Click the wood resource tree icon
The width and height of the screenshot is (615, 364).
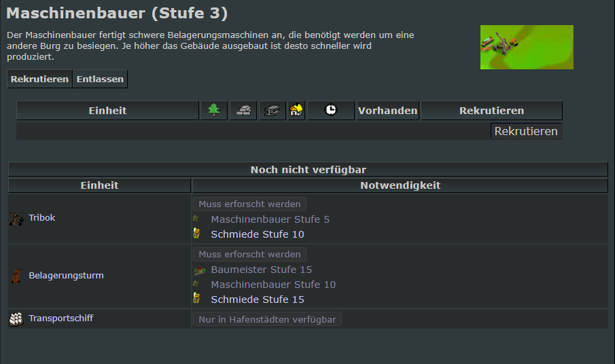(214, 111)
